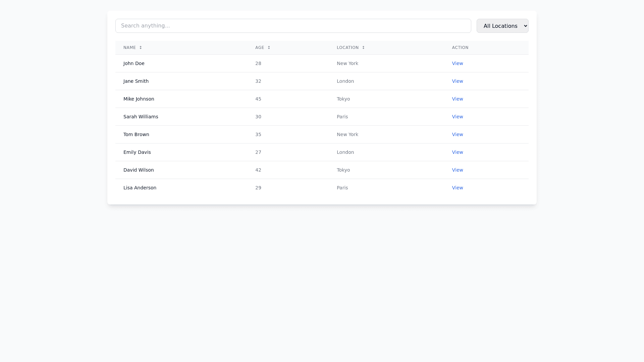Open the All Locations dropdown
The image size is (644, 362).
click(x=502, y=26)
